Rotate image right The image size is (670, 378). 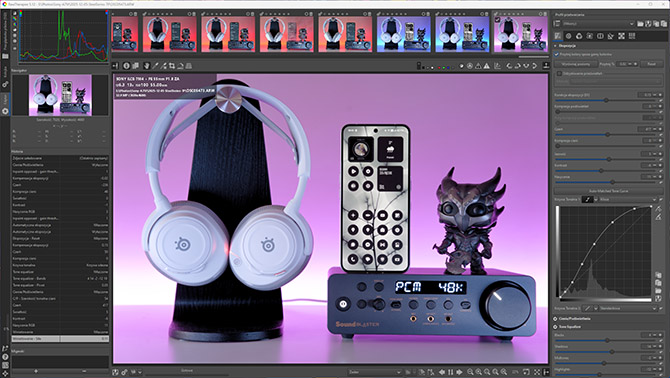(517, 66)
